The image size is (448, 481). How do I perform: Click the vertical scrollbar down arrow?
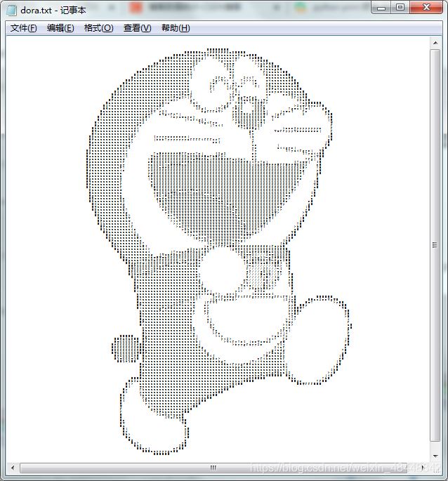pos(435,456)
